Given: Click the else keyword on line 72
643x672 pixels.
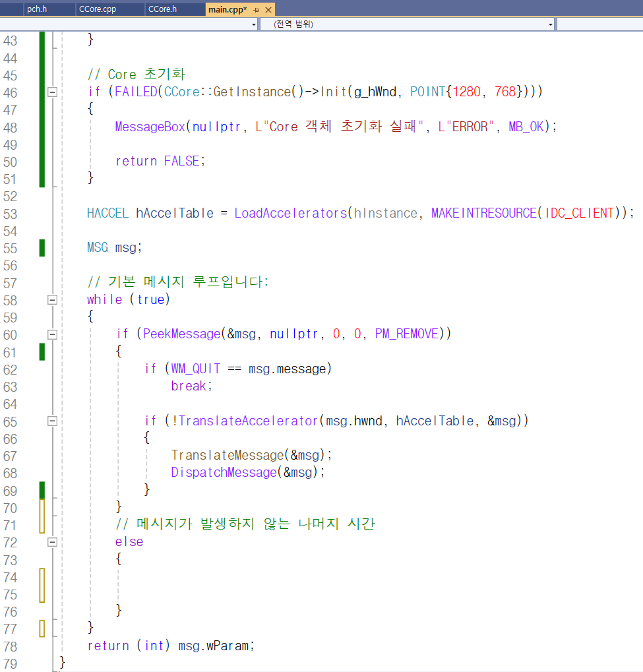Looking at the screenshot, I should point(129,541).
